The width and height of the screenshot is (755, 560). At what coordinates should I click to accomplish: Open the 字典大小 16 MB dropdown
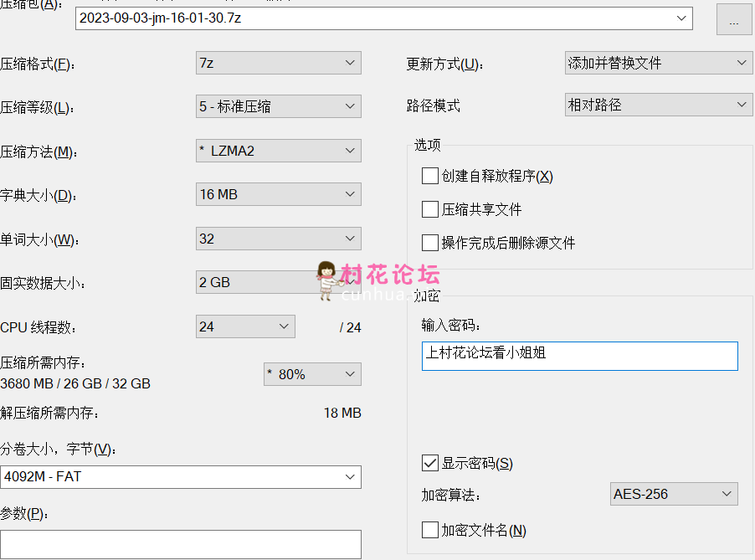click(x=278, y=194)
